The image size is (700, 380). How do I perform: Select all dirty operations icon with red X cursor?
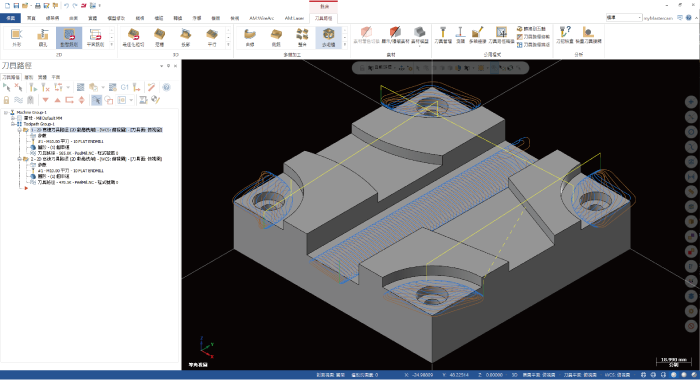click(x=18, y=87)
